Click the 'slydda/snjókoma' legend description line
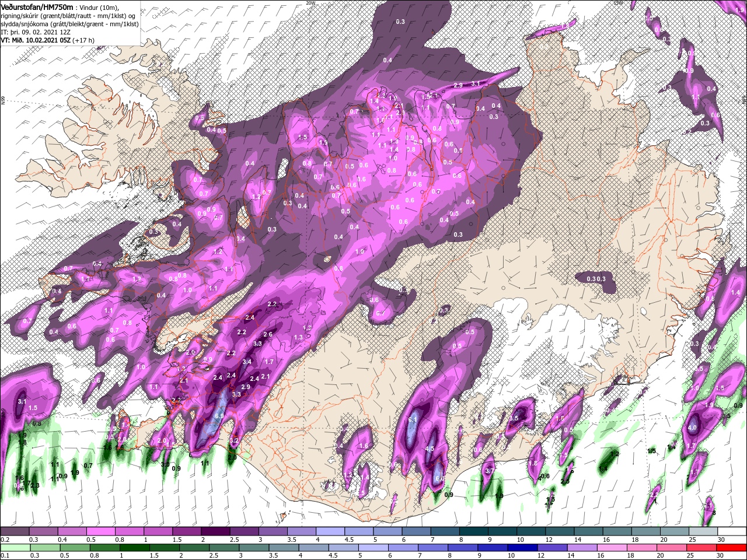This screenshot has height=560, width=747. [68, 23]
